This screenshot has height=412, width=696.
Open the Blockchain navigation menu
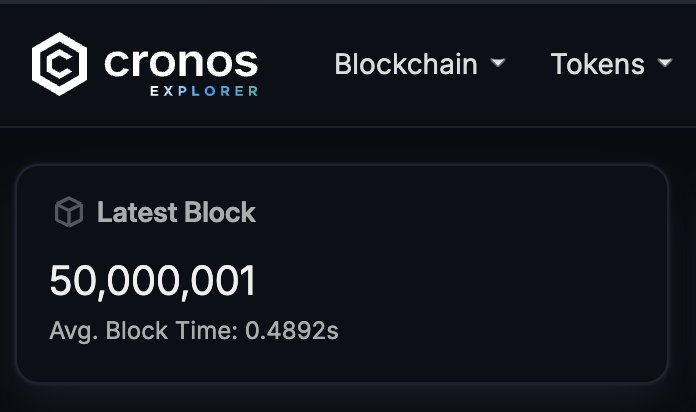coord(406,64)
